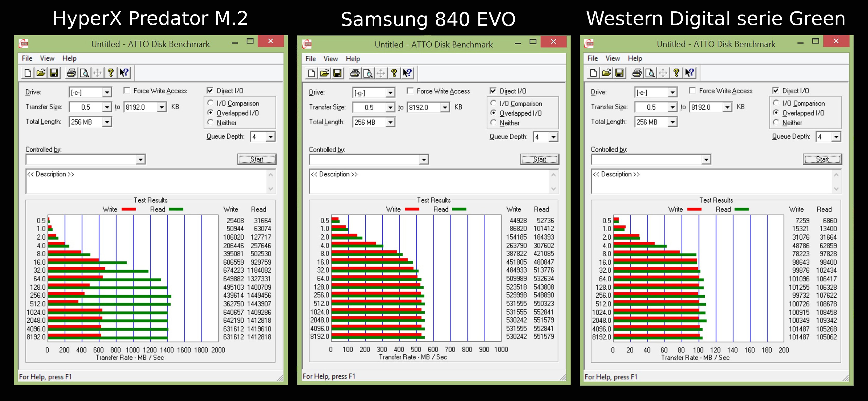Click Context Help arrow icon in HyperX Predator window
868x401 pixels.
(124, 73)
